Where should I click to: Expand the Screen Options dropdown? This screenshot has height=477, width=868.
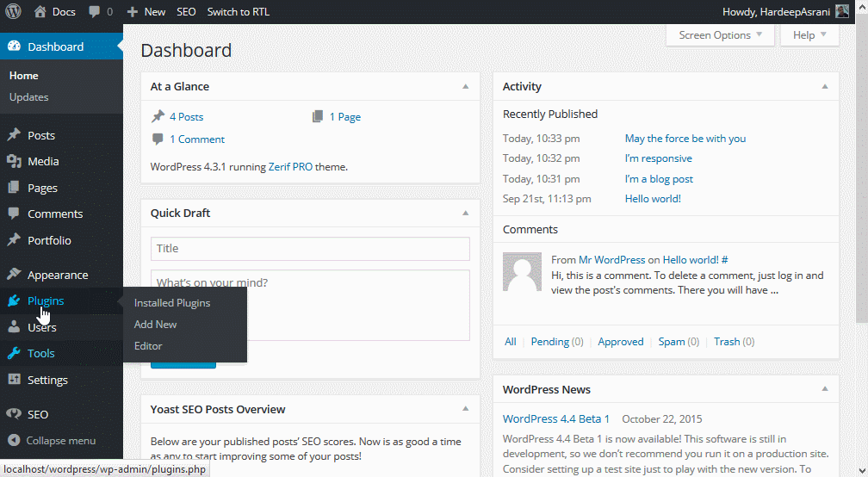click(x=720, y=35)
